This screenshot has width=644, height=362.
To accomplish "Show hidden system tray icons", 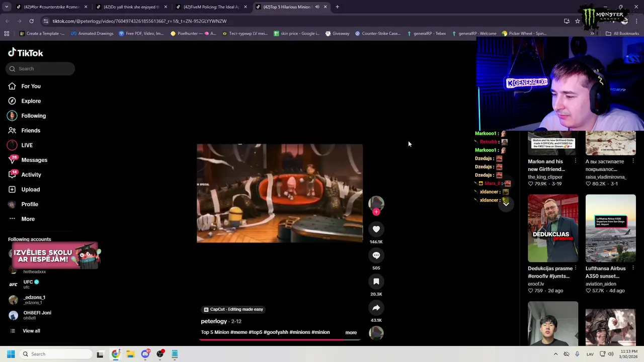I will 555,354.
